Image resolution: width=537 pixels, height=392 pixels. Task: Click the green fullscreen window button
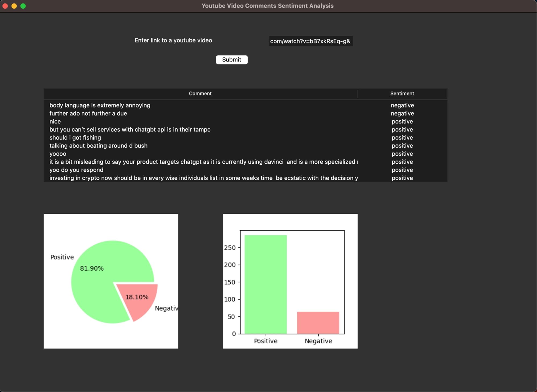click(23, 6)
